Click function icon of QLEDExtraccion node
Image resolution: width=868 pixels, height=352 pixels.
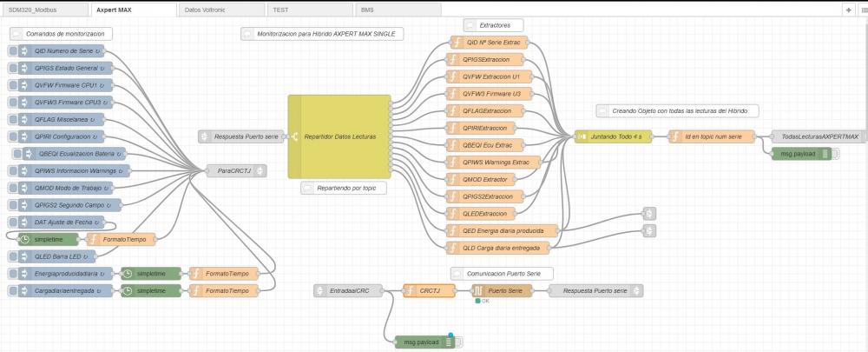[x=451, y=214]
